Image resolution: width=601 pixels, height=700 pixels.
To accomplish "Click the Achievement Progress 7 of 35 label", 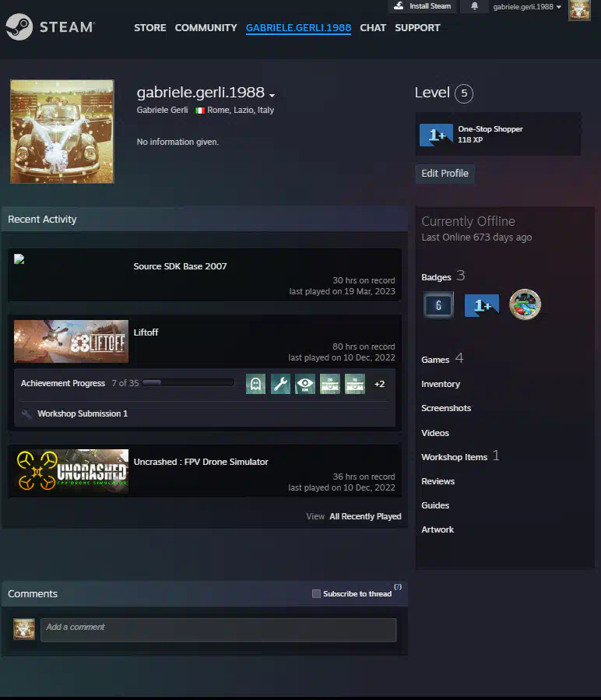I will pos(79,383).
